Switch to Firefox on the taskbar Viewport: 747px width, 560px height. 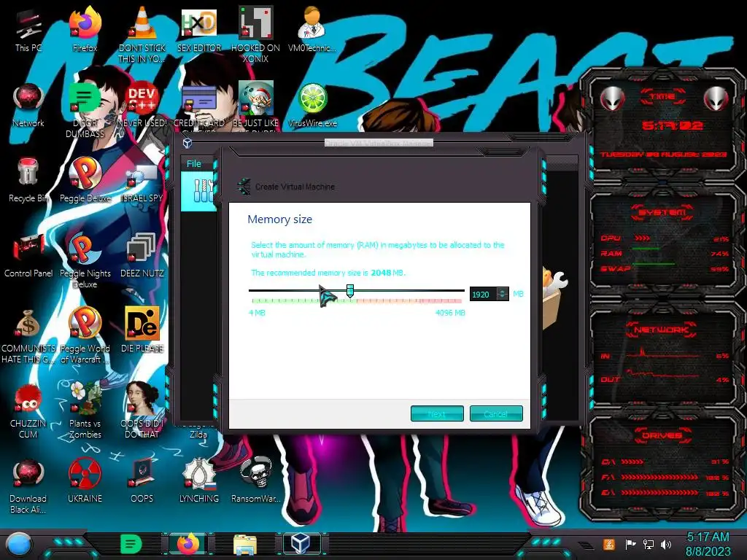coord(188,544)
